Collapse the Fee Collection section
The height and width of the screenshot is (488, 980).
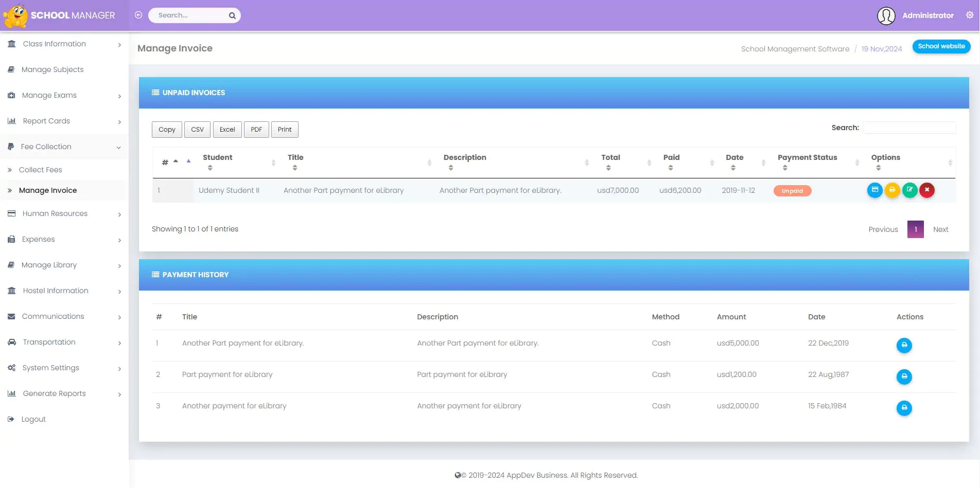coord(64,147)
